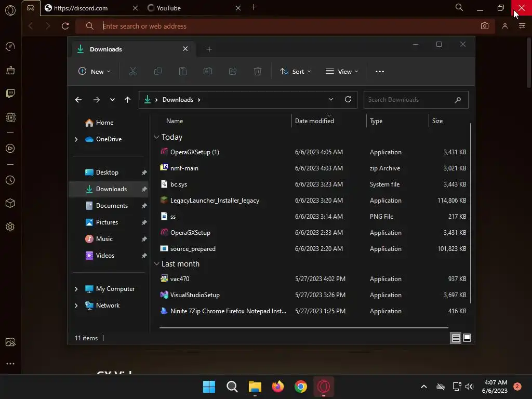Open Extensions cube icon in Opera sidebar
This screenshot has height=399, width=532.
point(10,203)
